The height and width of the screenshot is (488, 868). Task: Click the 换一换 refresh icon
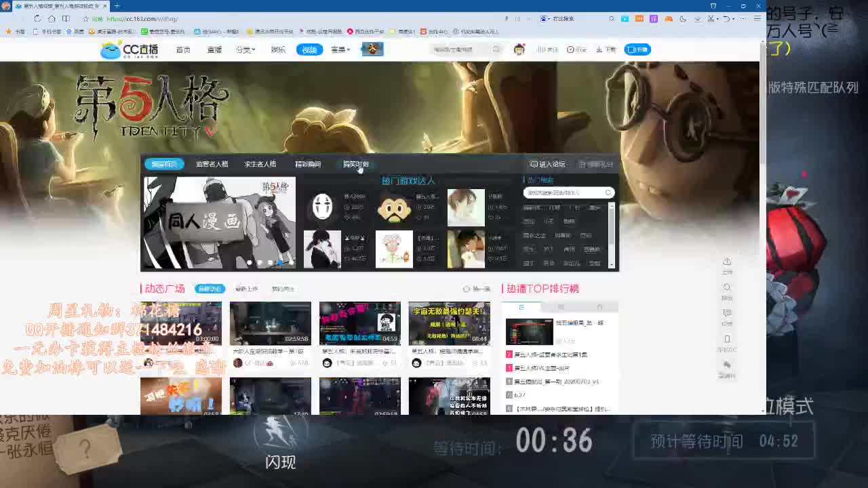point(466,289)
